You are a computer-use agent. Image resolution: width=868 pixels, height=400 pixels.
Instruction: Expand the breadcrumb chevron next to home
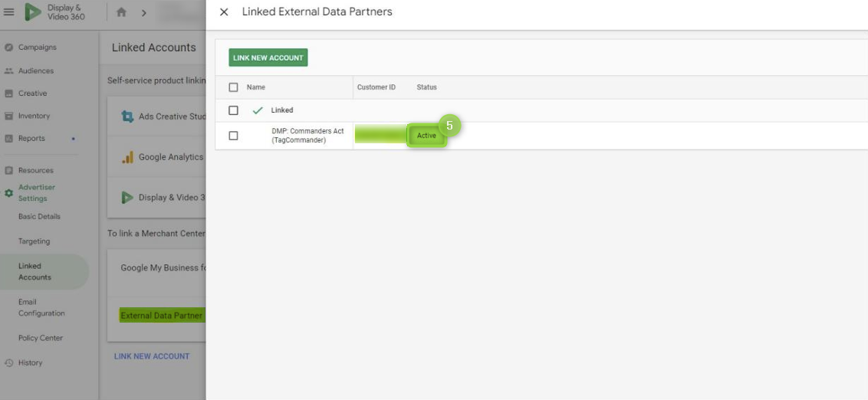[143, 12]
